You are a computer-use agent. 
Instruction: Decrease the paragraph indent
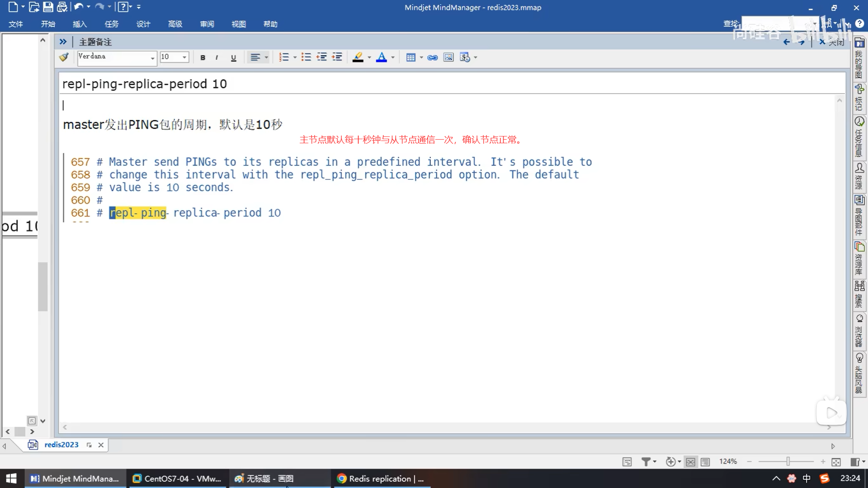pos(321,57)
